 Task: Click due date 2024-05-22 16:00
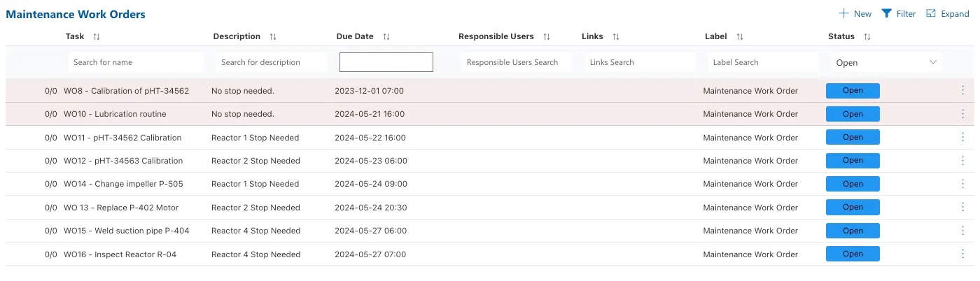click(370, 138)
